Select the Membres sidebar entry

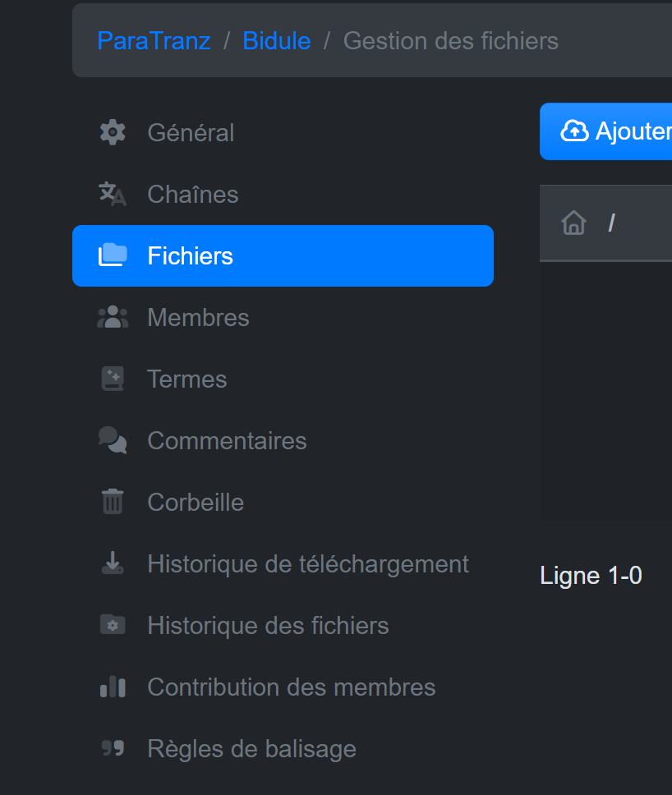283,317
